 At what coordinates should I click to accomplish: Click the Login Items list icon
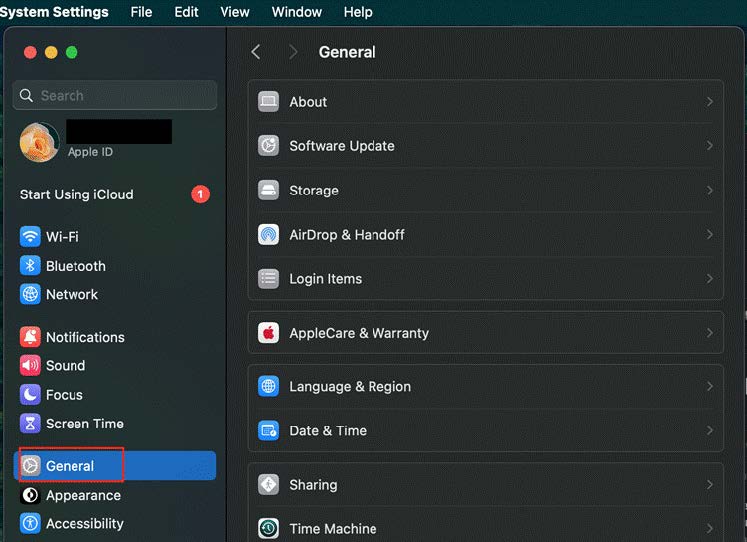pos(268,278)
